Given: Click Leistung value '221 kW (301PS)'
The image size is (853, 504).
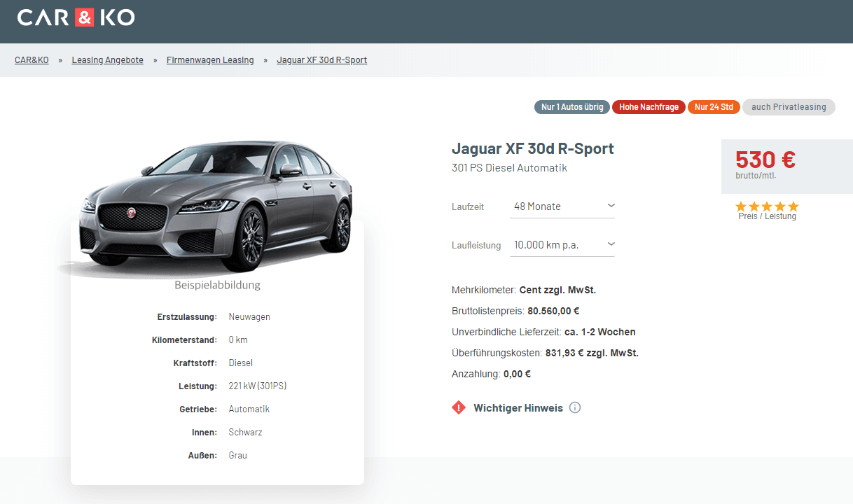Looking at the screenshot, I should point(258,386).
